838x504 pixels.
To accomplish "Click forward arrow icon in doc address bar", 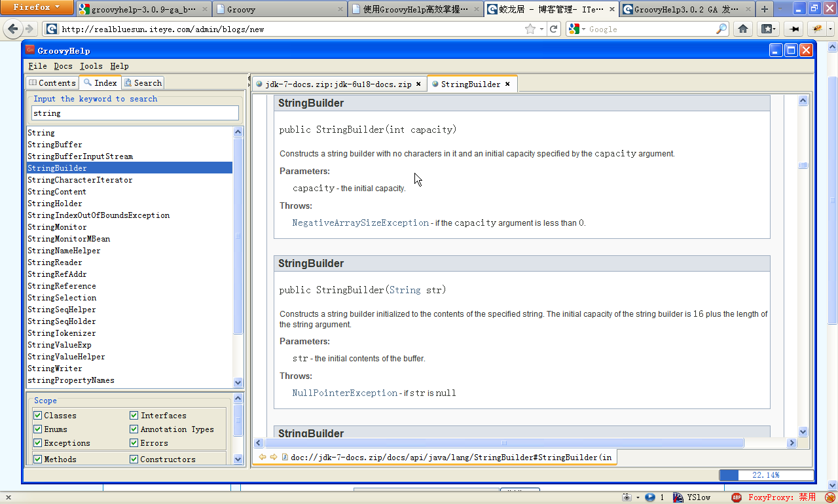I will [274, 457].
